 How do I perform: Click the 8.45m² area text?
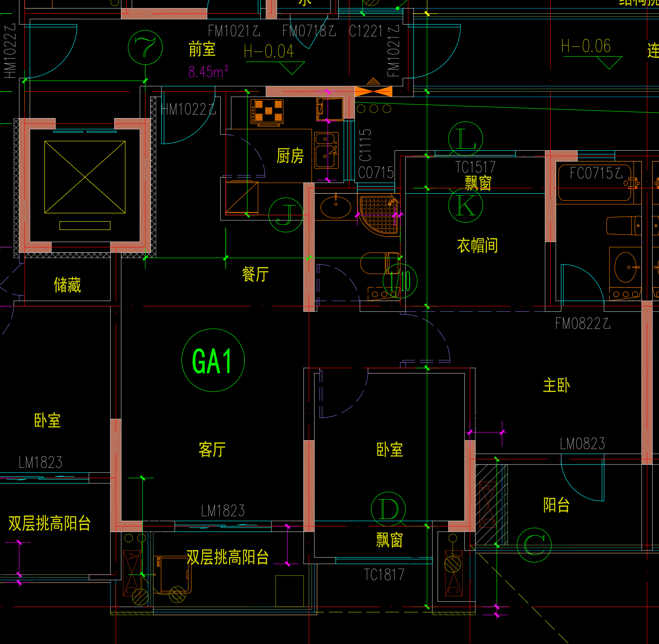point(208,72)
